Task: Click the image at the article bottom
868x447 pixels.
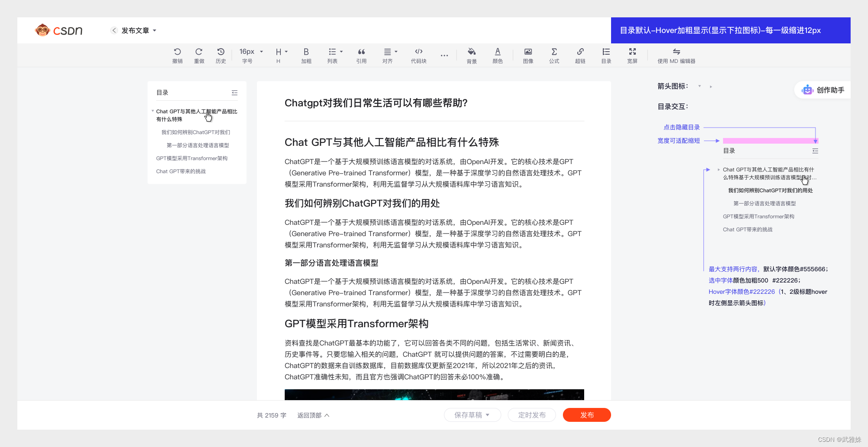Action: pyautogui.click(x=434, y=394)
